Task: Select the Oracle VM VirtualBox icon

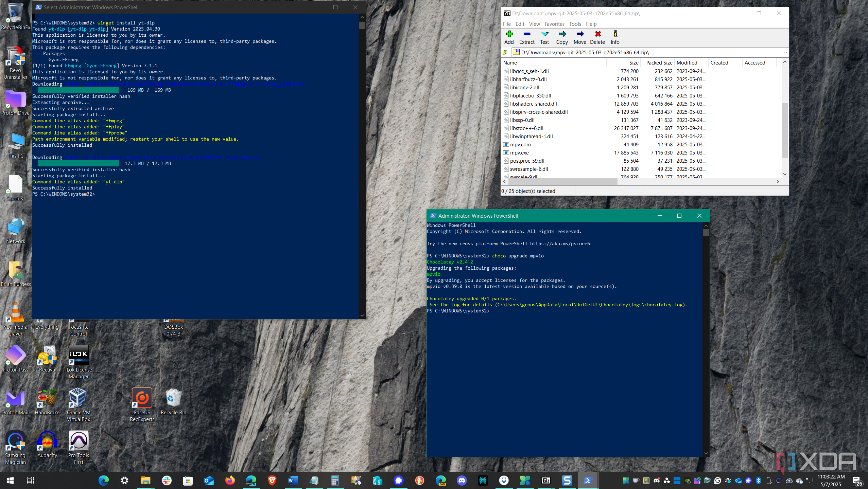Action: point(79,405)
